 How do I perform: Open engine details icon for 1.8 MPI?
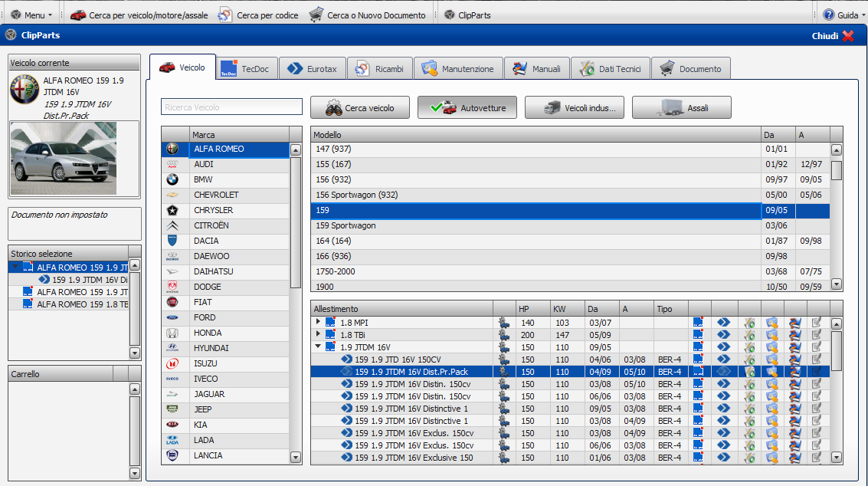(504, 323)
